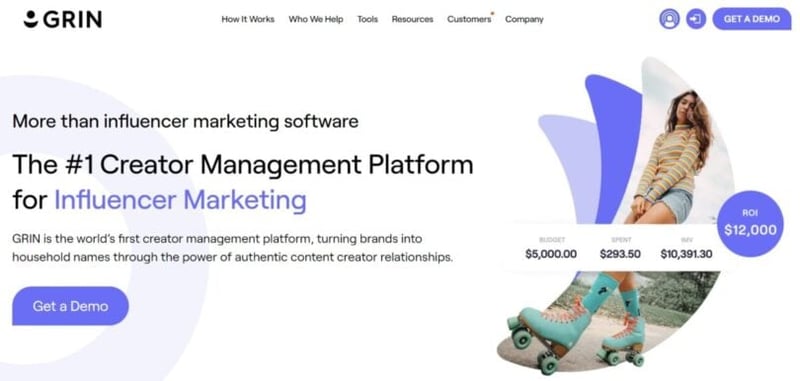Open the Company menu item
This screenshot has width=800, height=381.
524,19
